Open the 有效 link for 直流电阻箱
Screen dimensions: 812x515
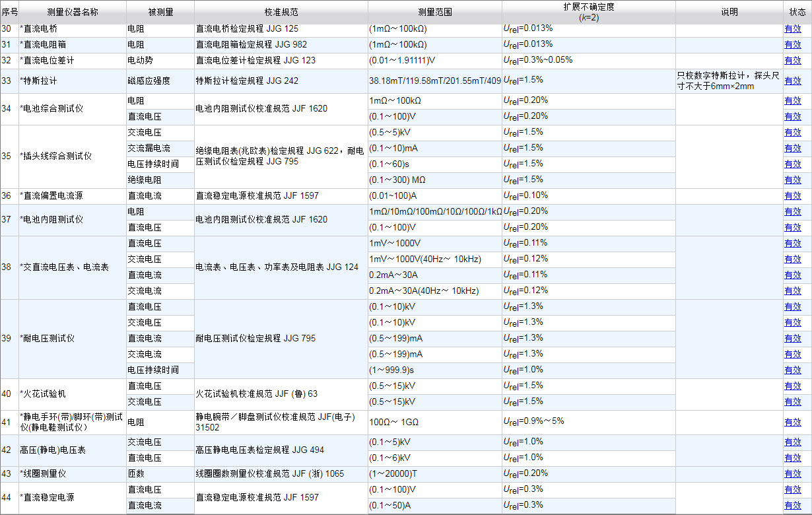[x=792, y=45]
